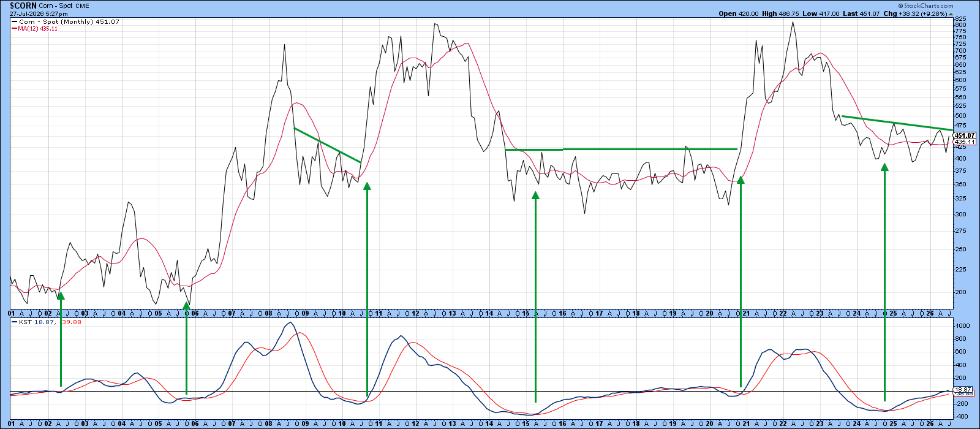Click the '21' year label under the price panel

747,313
